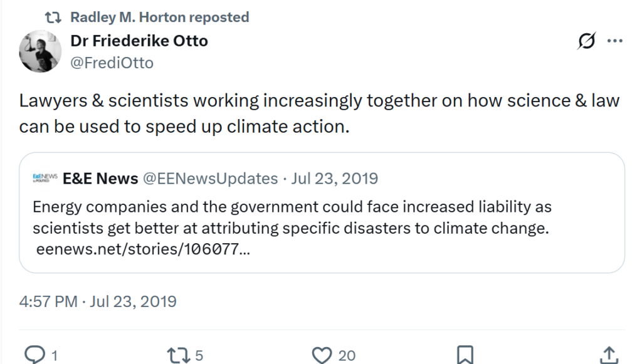The width and height of the screenshot is (642, 364).
Task: Click the reply speech bubble icon
Action: [35, 355]
